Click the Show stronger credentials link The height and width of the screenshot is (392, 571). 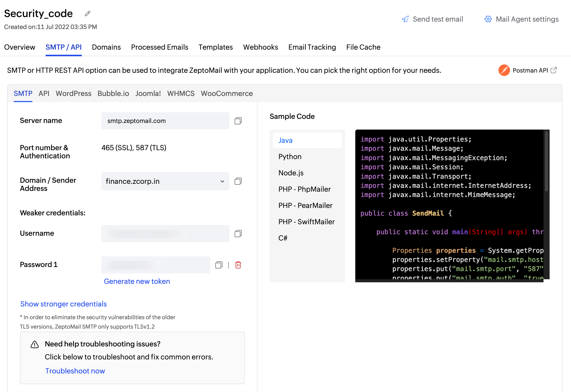click(63, 304)
